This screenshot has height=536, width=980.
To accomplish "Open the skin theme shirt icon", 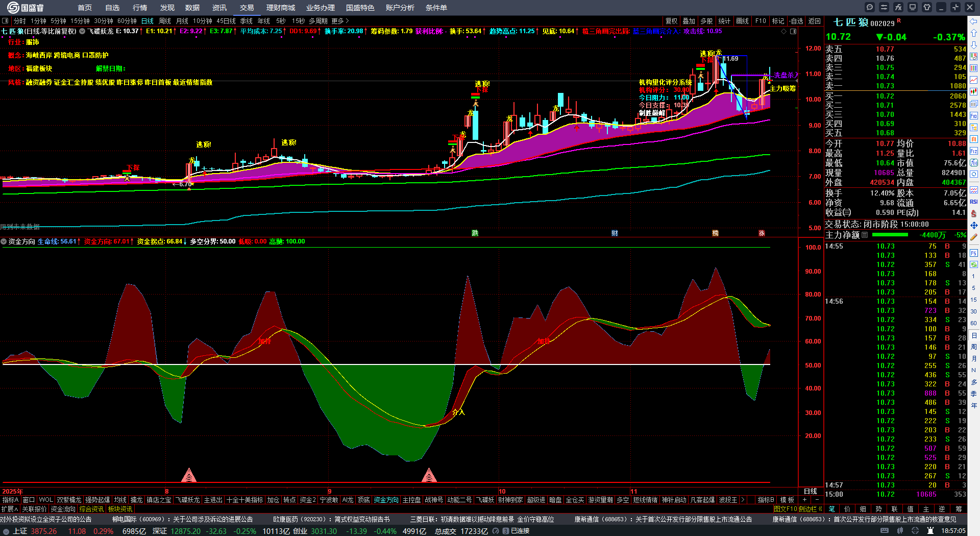I will coord(927,7).
